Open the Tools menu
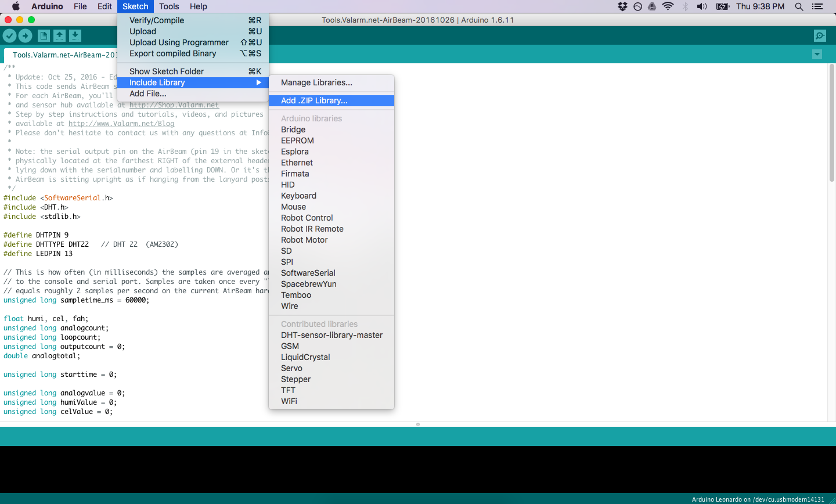The height and width of the screenshot is (504, 836). click(169, 6)
